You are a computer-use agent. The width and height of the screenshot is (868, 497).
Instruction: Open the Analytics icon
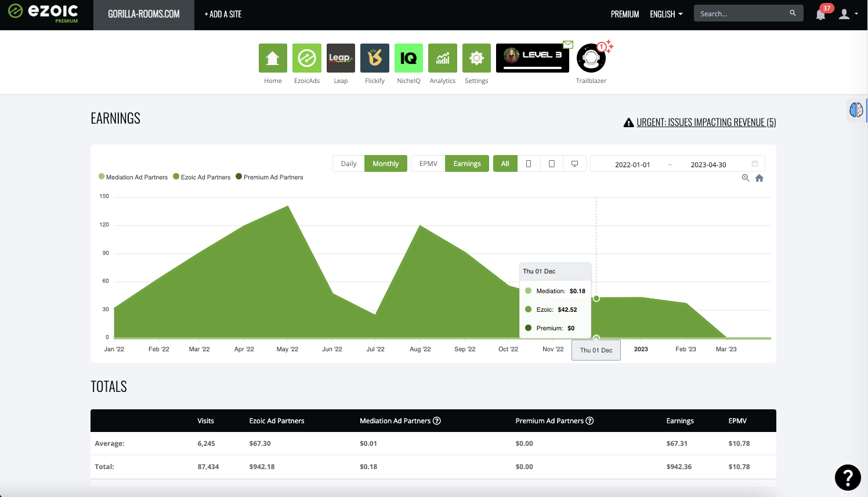[443, 58]
